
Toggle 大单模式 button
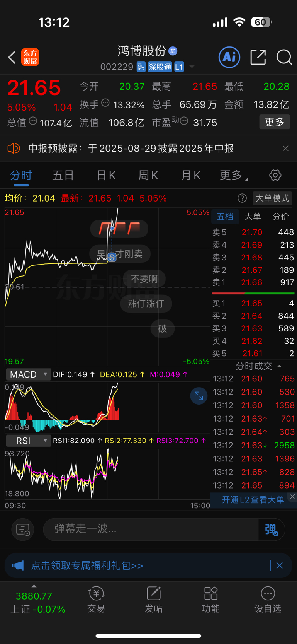click(272, 198)
